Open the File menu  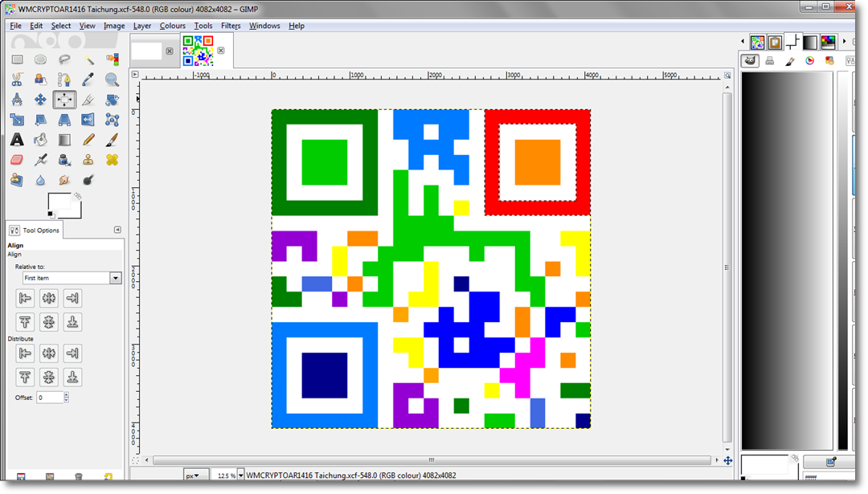[15, 26]
